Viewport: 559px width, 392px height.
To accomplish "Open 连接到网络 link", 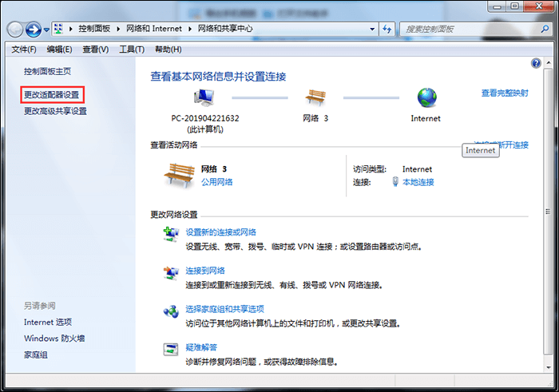I will [x=205, y=271].
